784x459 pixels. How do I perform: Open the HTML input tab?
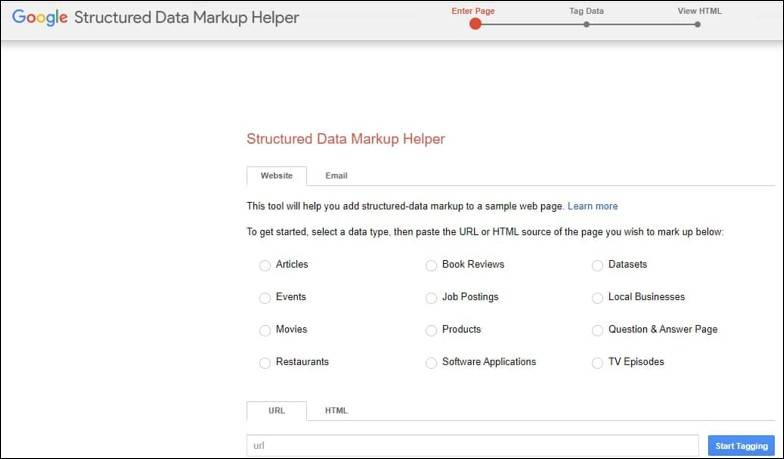point(336,410)
